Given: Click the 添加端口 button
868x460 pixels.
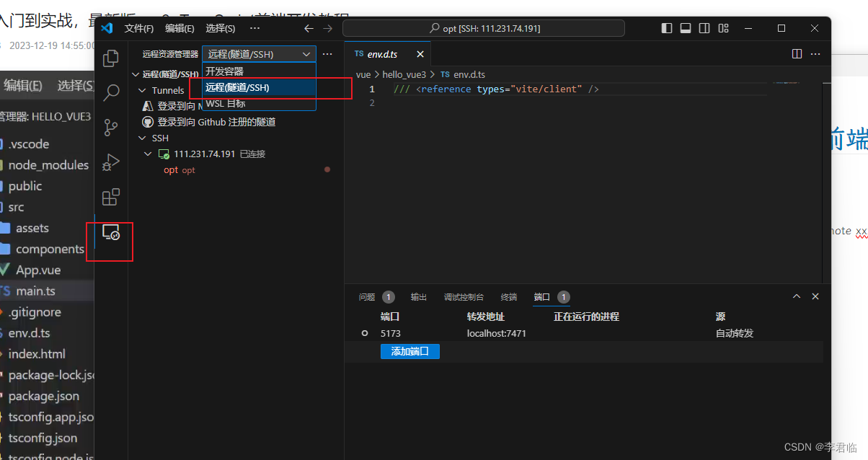Looking at the screenshot, I should 410,351.
